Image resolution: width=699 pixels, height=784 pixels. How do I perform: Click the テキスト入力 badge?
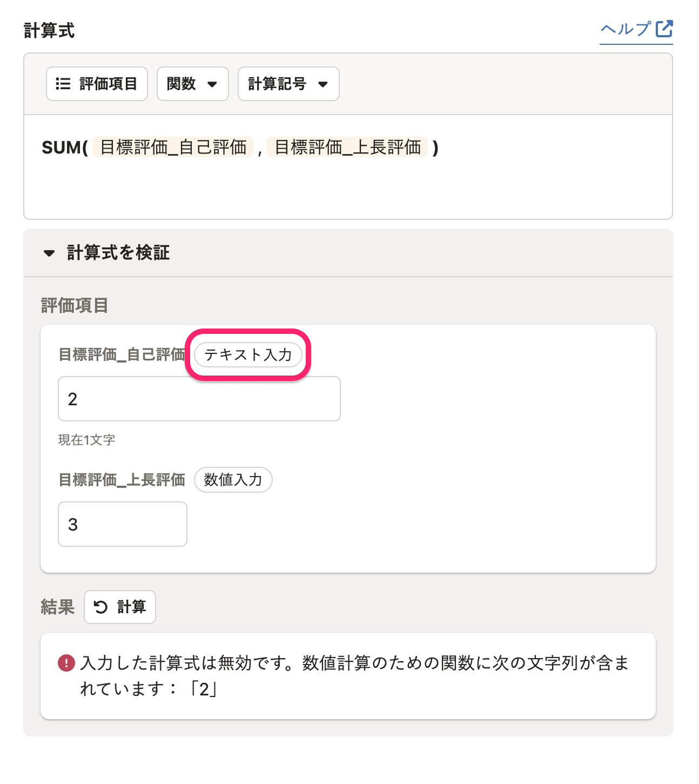click(x=248, y=355)
